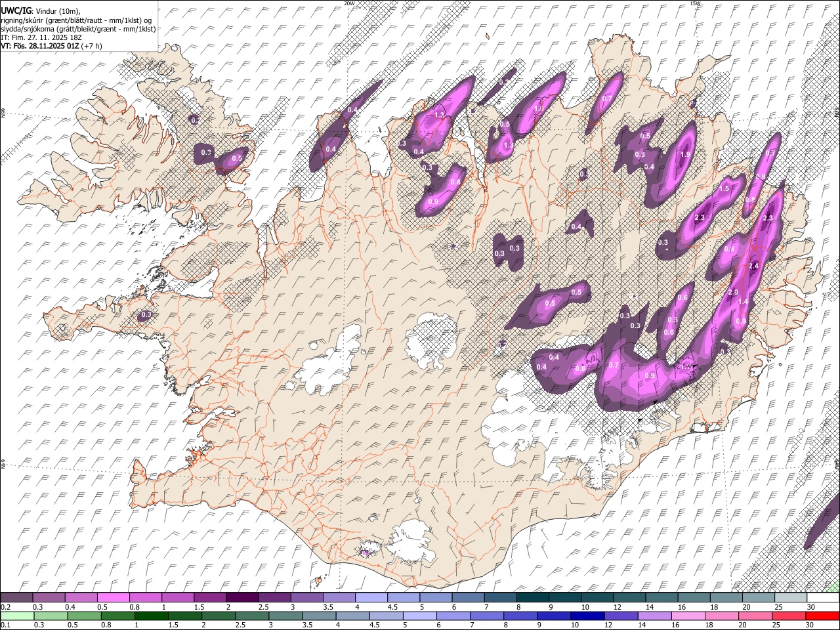Image resolution: width=840 pixels, height=630 pixels.
Task: Select the 'IT: Fim. 27. 11. 2025 18Z' line
Action: (41, 37)
